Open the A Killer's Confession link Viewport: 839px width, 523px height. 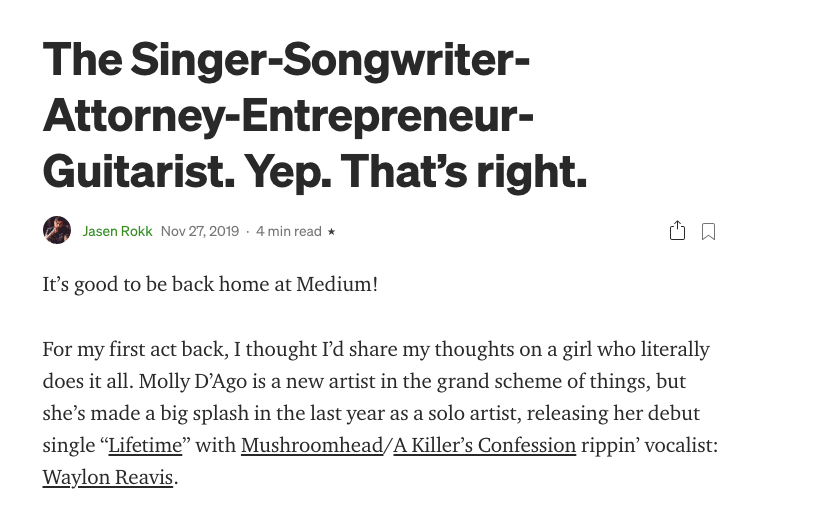point(484,445)
